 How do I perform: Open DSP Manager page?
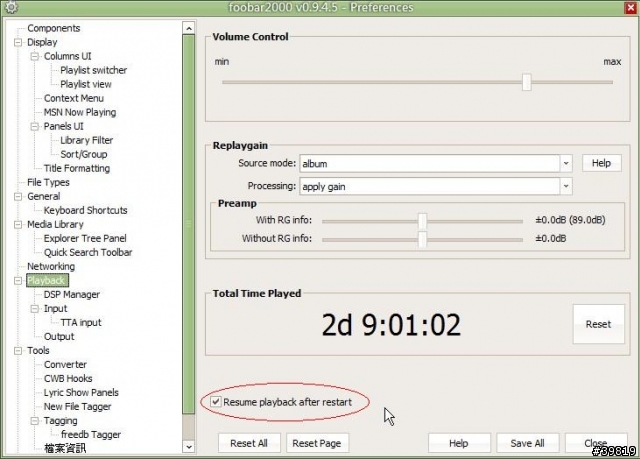click(72, 295)
